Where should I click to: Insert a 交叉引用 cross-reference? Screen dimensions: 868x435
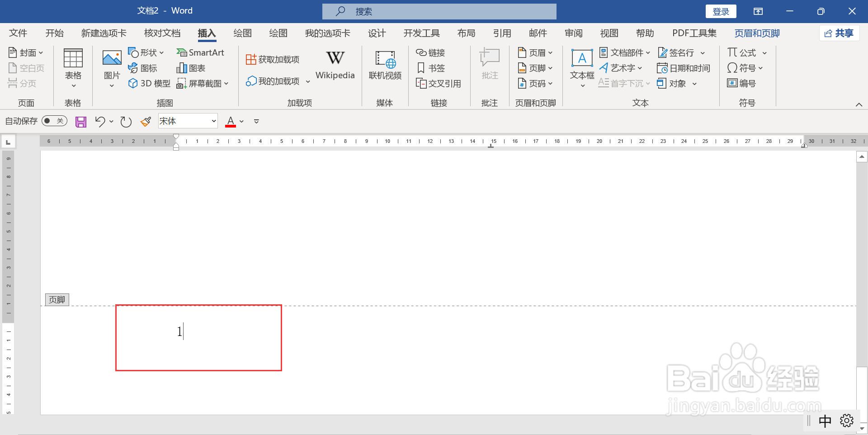click(439, 84)
